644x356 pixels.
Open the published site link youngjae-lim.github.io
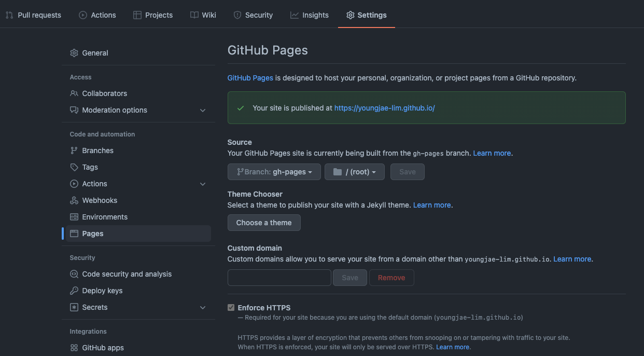coord(385,108)
